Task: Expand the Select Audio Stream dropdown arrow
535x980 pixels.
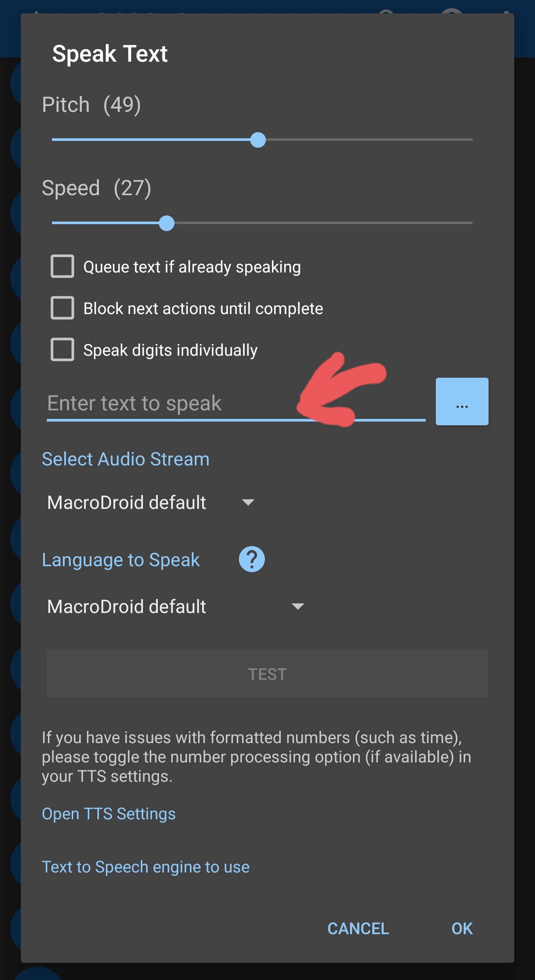Action: point(248,503)
